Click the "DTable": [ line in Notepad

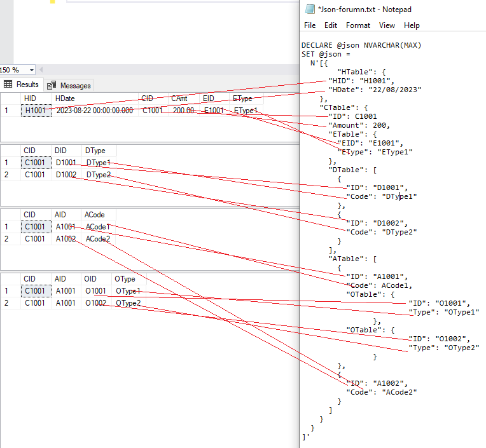point(352,170)
